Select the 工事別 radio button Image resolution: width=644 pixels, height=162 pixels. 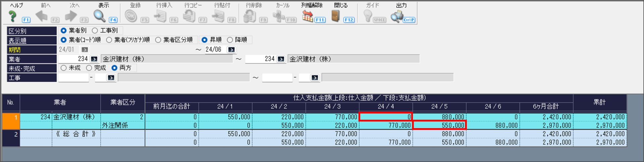[95, 30]
